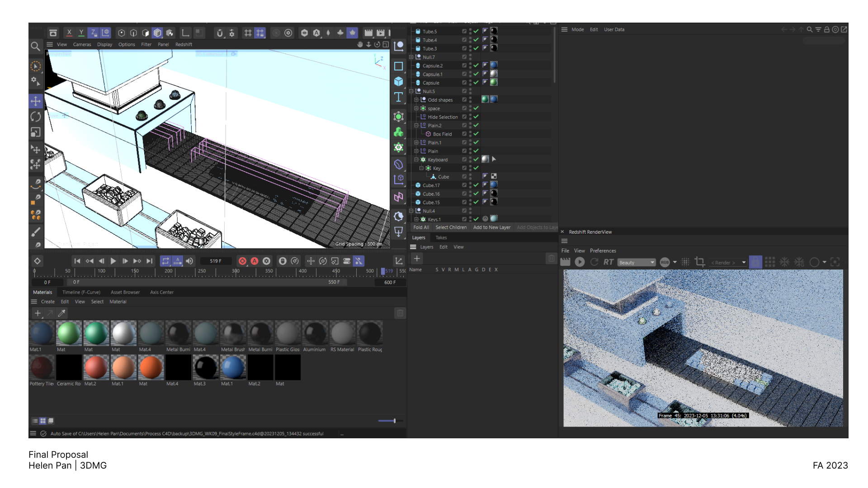This screenshot has width=868, height=488.
Task: Toggle Keyboard cloner enabled checkmark
Action: [476, 160]
